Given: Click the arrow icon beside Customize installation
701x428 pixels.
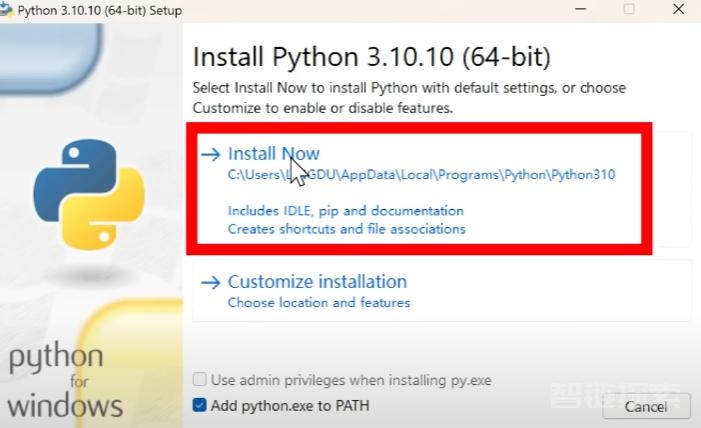Looking at the screenshot, I should coord(211,282).
